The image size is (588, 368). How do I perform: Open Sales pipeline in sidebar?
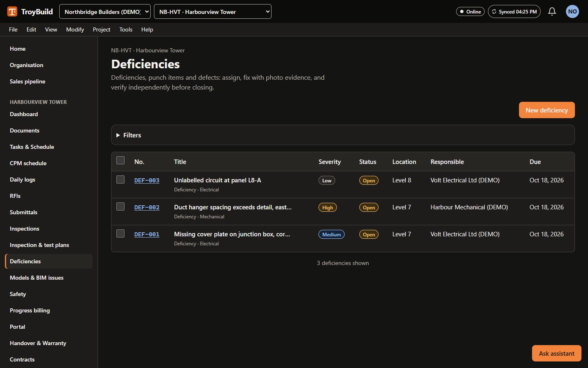(49, 81)
